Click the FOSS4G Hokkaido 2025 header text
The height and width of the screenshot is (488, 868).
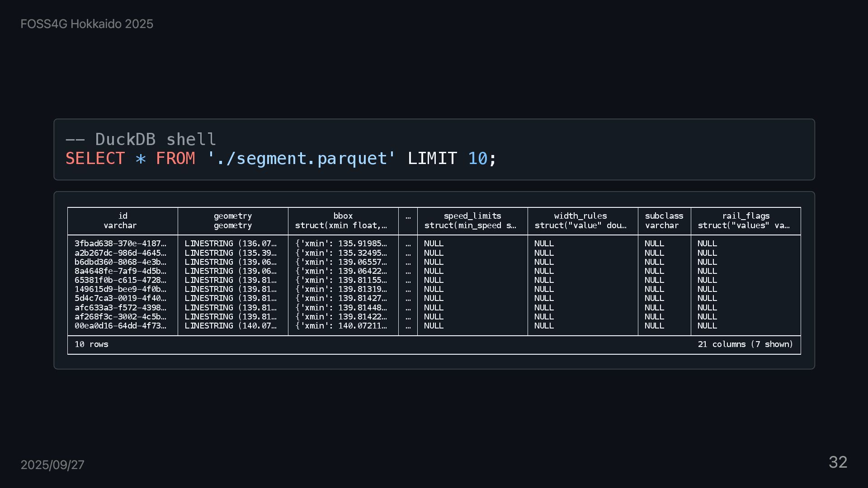point(87,24)
